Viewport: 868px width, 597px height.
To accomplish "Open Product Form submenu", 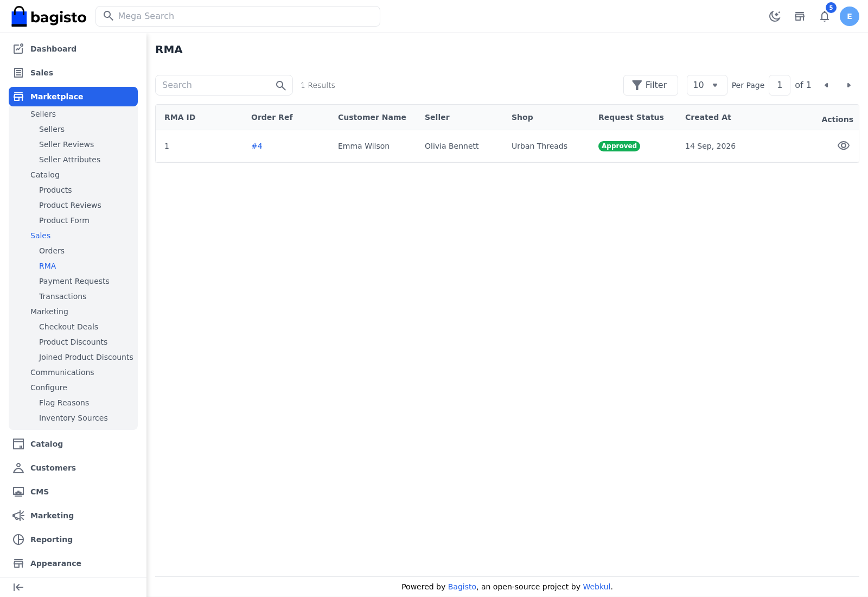I will (64, 220).
